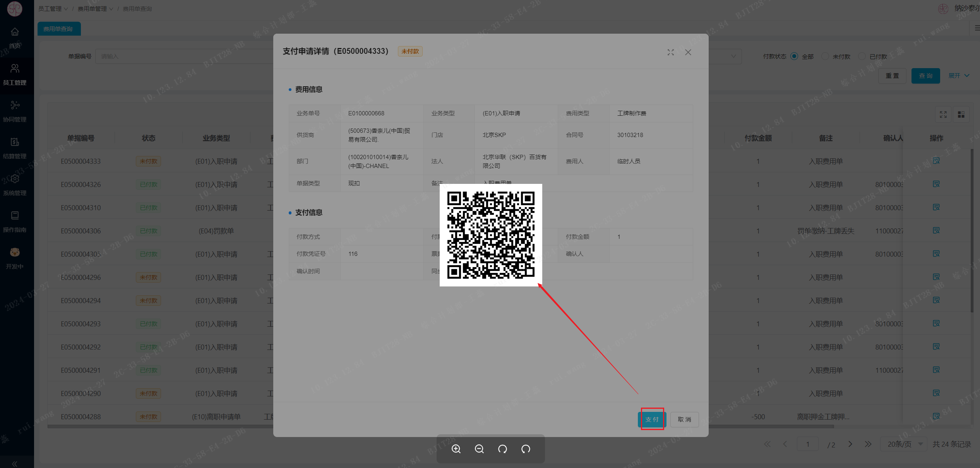Click the 取消 cancel button
980x468 pixels.
point(684,419)
